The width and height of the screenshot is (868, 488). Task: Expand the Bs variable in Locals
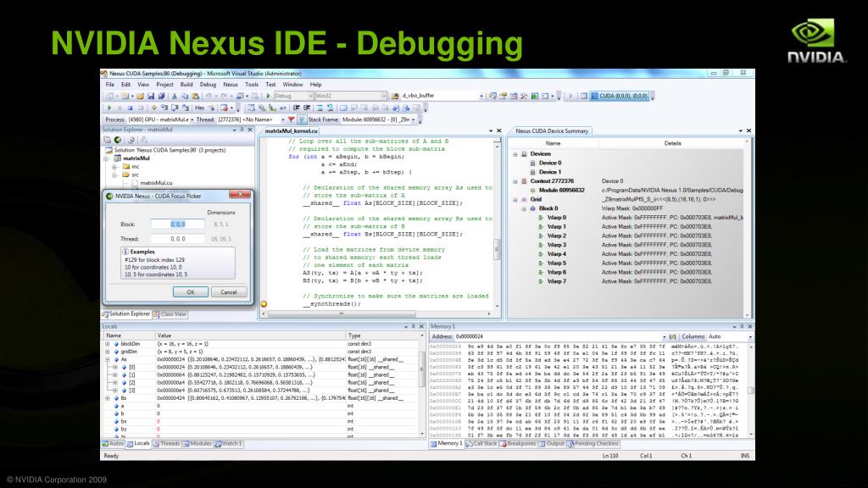pos(108,398)
